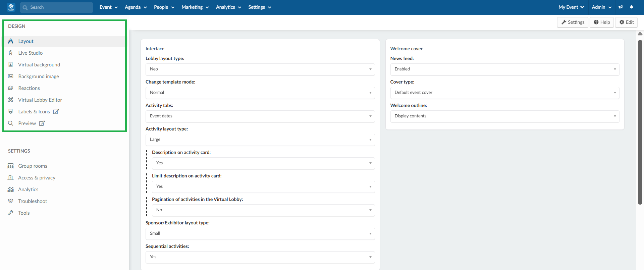This screenshot has height=270, width=644.
Task: Click the Analytics chart icon in sidebar
Action: [11, 190]
